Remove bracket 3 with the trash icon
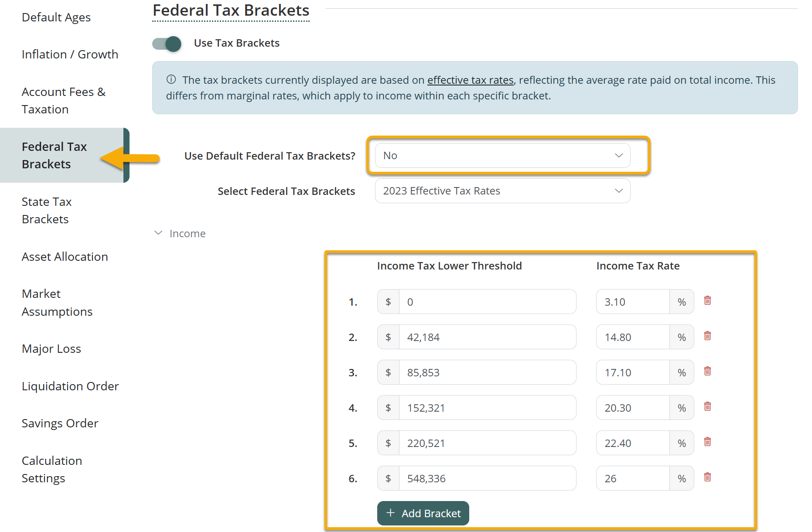 707,372
